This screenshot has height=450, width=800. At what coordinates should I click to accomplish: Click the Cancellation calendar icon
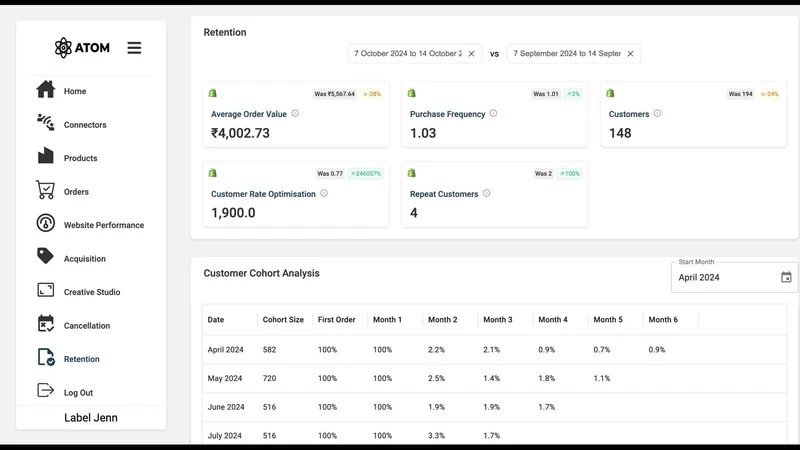click(45, 323)
